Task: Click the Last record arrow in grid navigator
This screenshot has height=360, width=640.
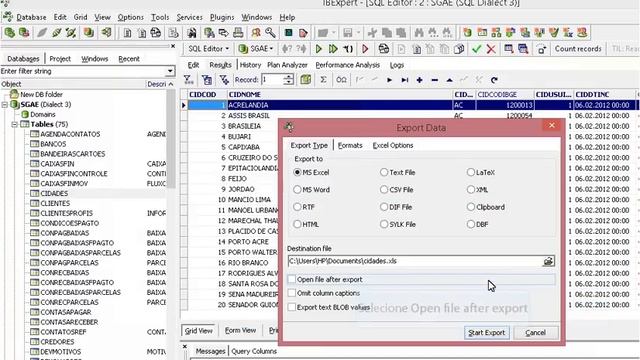Action: [404, 80]
